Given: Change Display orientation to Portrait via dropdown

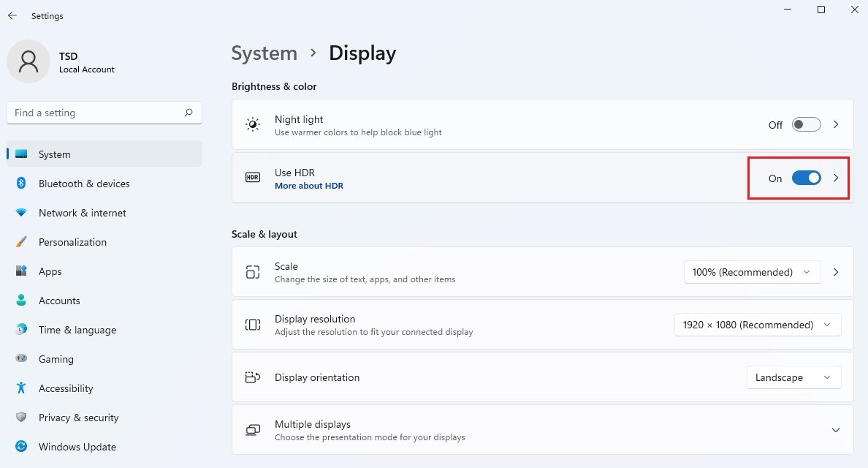Looking at the screenshot, I should tap(793, 377).
